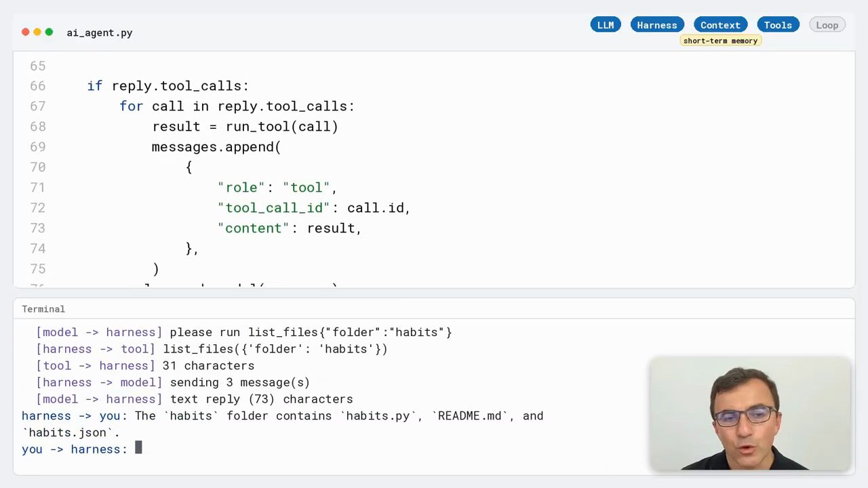Click line number 68 in gutter

tap(38, 127)
